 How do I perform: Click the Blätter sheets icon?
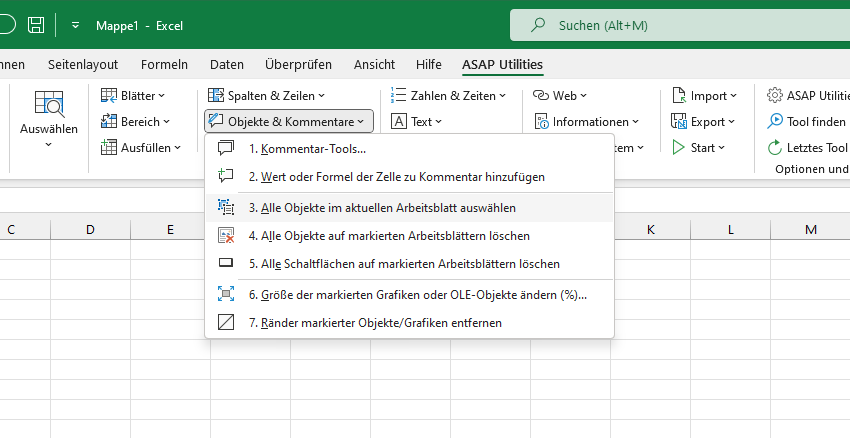point(109,95)
